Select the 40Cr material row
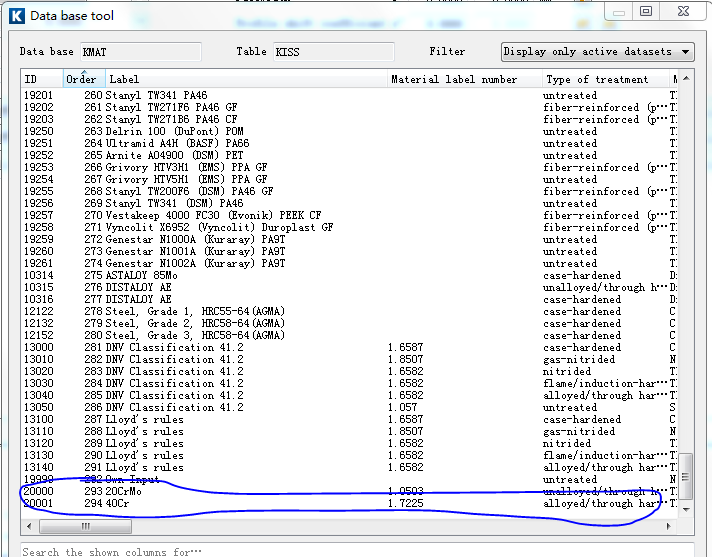The image size is (712, 557). click(x=350, y=503)
